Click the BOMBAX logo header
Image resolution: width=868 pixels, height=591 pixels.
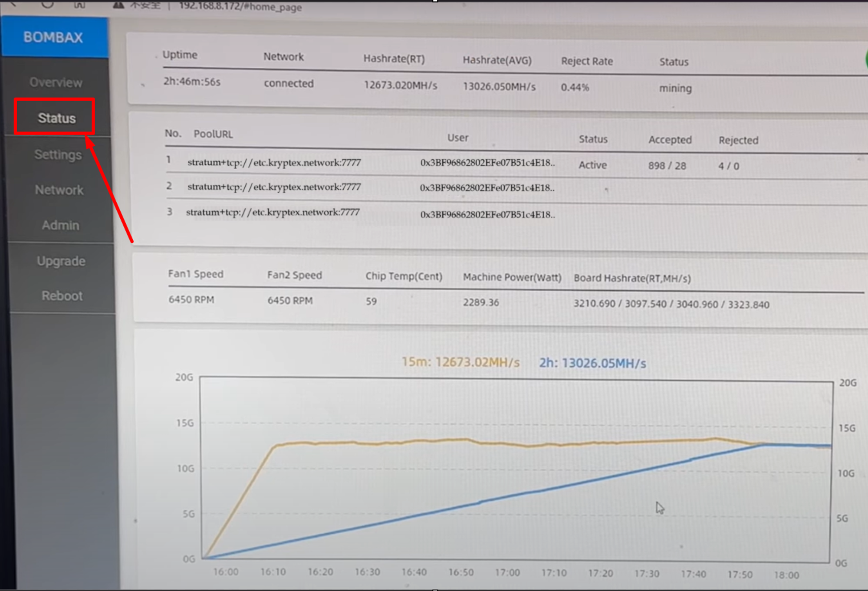[x=54, y=37]
